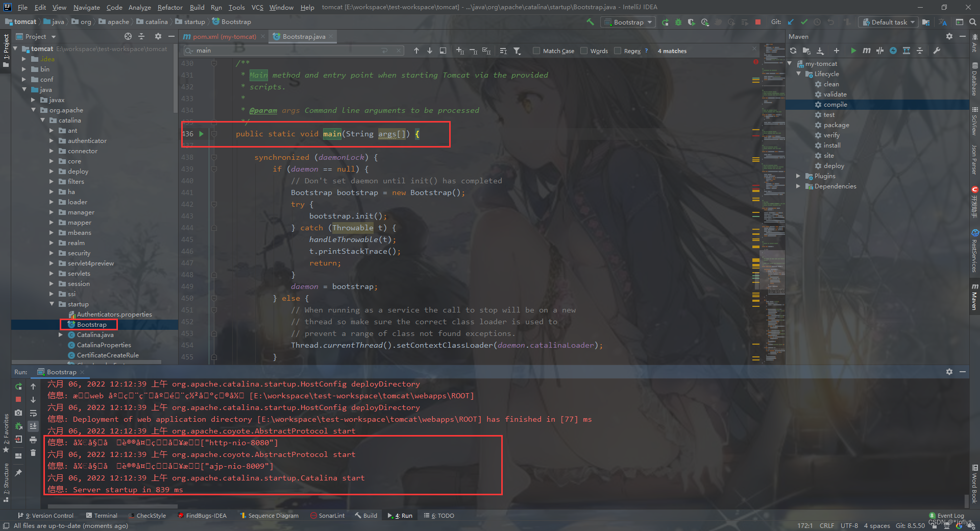Screen dimensions: 980x531
Task: Open the Search Everywhere magnifier
Action: (x=973, y=22)
